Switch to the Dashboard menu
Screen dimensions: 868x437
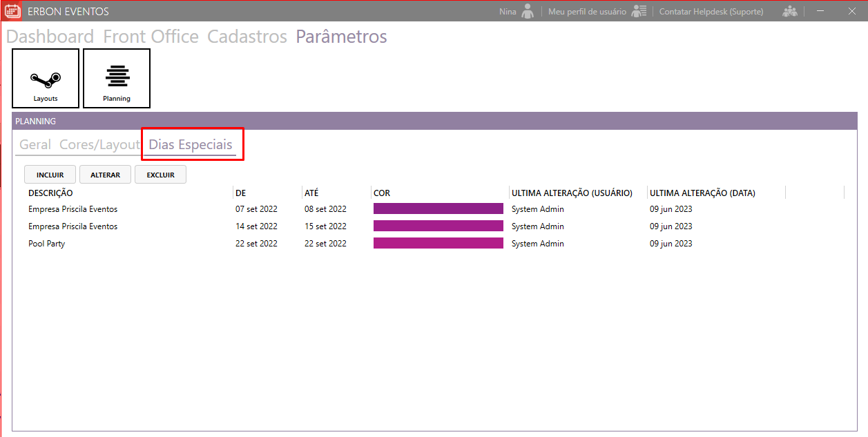click(50, 37)
